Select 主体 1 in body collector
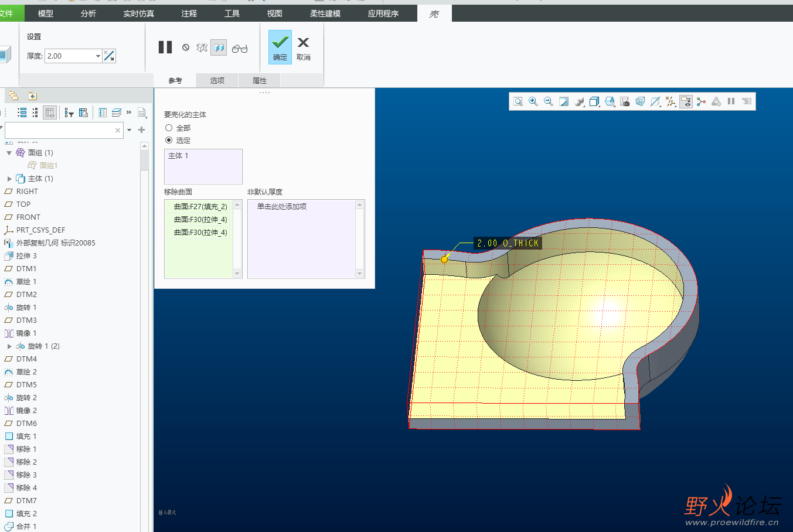 coord(178,156)
